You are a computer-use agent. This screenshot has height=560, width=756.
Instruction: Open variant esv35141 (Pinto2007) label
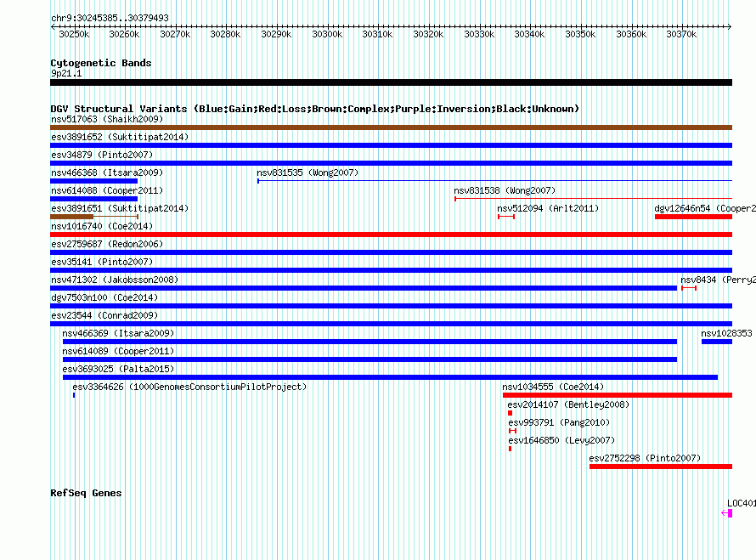[102, 262]
